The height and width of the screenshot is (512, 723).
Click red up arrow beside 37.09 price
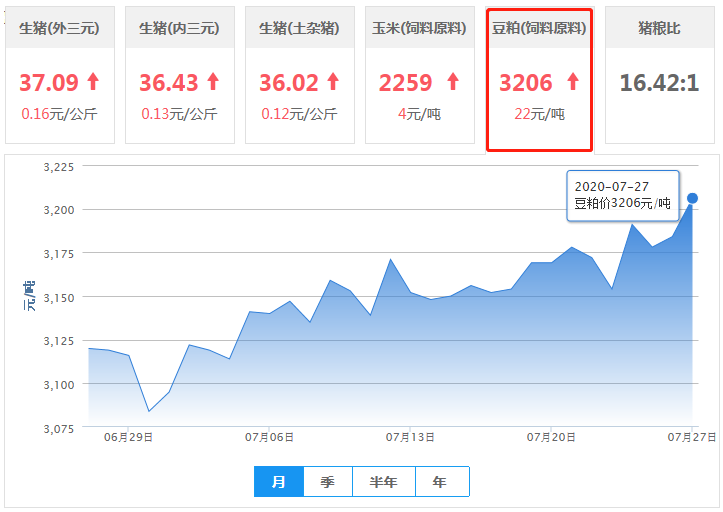(x=93, y=81)
